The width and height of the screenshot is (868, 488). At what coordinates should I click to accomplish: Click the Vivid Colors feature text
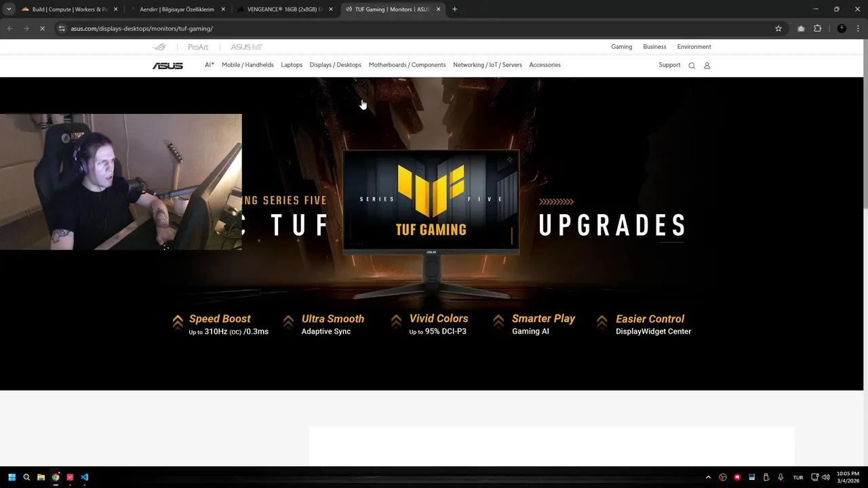pyautogui.click(x=439, y=319)
